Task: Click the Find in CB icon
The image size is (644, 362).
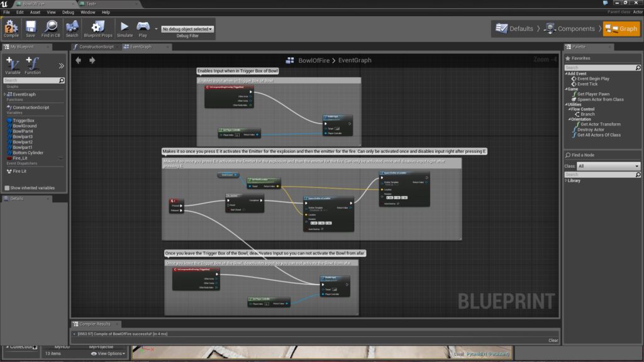Action: [x=51, y=28]
